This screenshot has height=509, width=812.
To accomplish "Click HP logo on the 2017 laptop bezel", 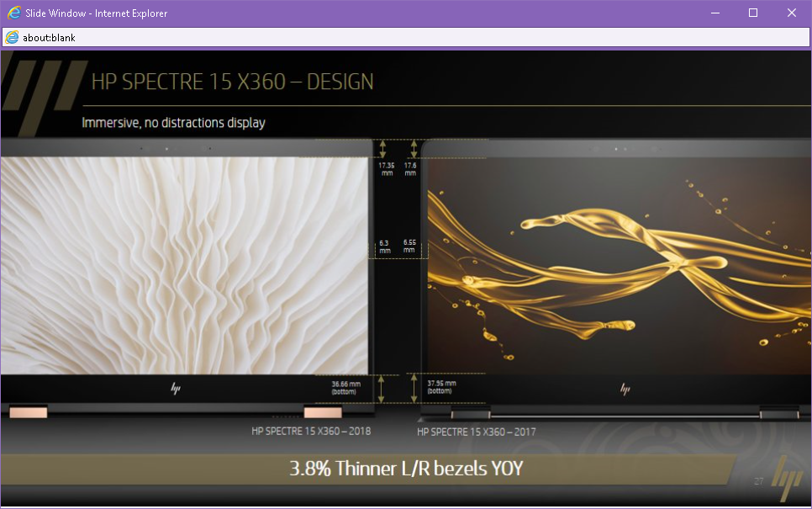I will pos(625,389).
